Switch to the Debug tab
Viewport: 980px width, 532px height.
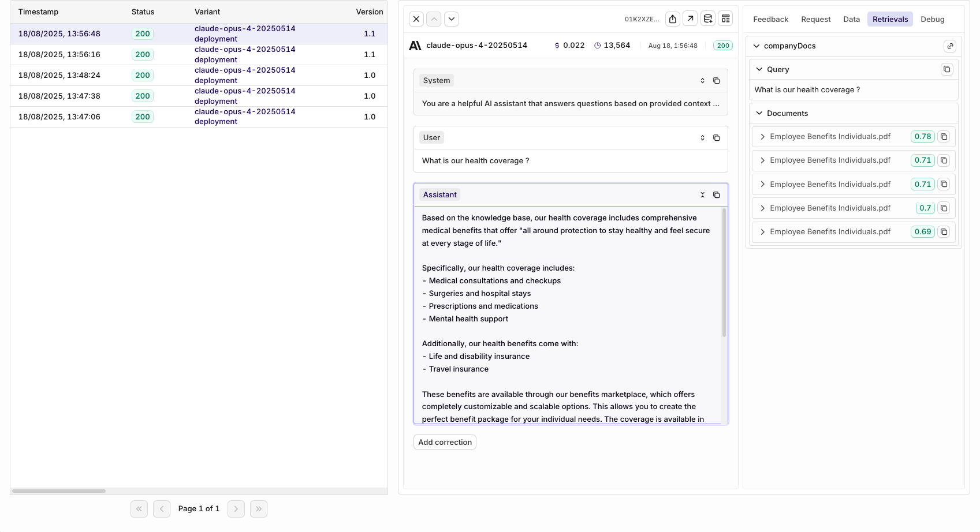pos(933,19)
